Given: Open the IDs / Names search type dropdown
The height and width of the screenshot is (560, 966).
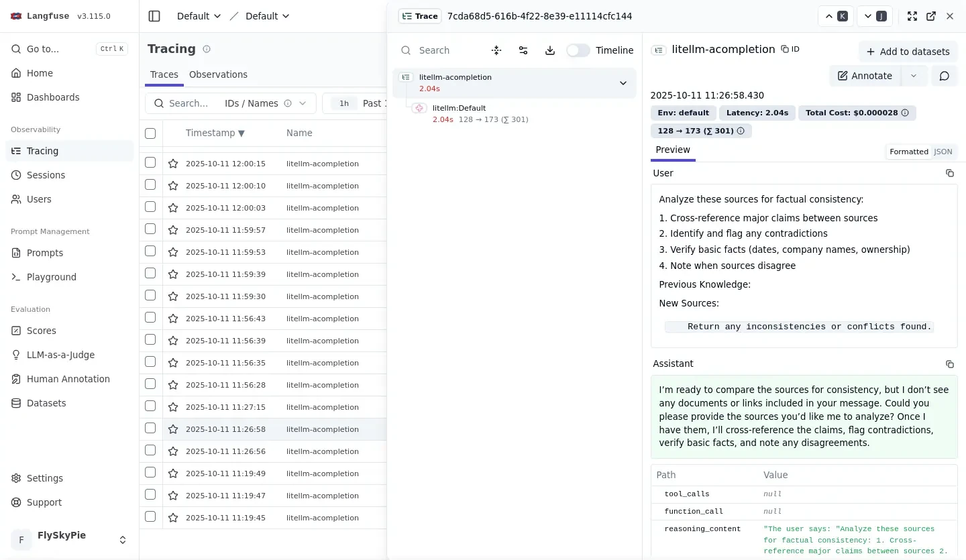Looking at the screenshot, I should [x=266, y=103].
